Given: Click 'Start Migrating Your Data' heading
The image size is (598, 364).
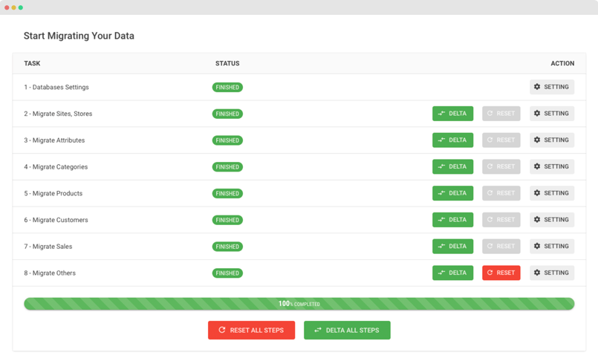Looking at the screenshot, I should (x=79, y=36).
